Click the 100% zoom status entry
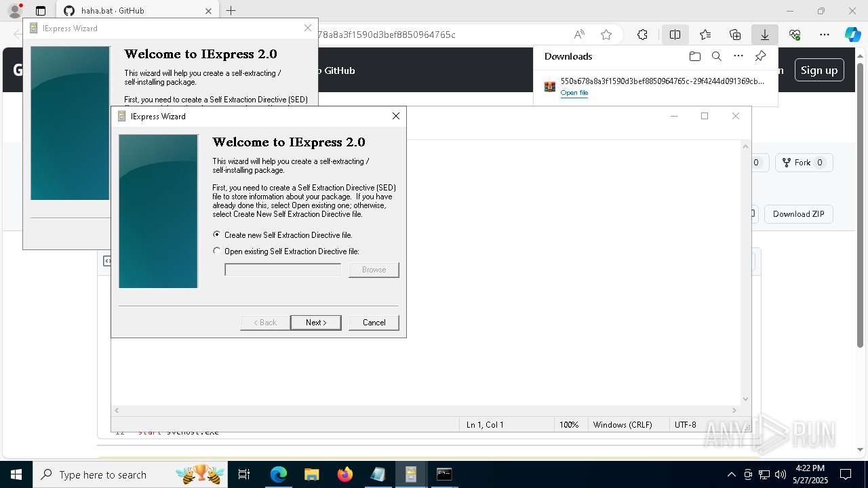868x488 pixels. (569, 424)
